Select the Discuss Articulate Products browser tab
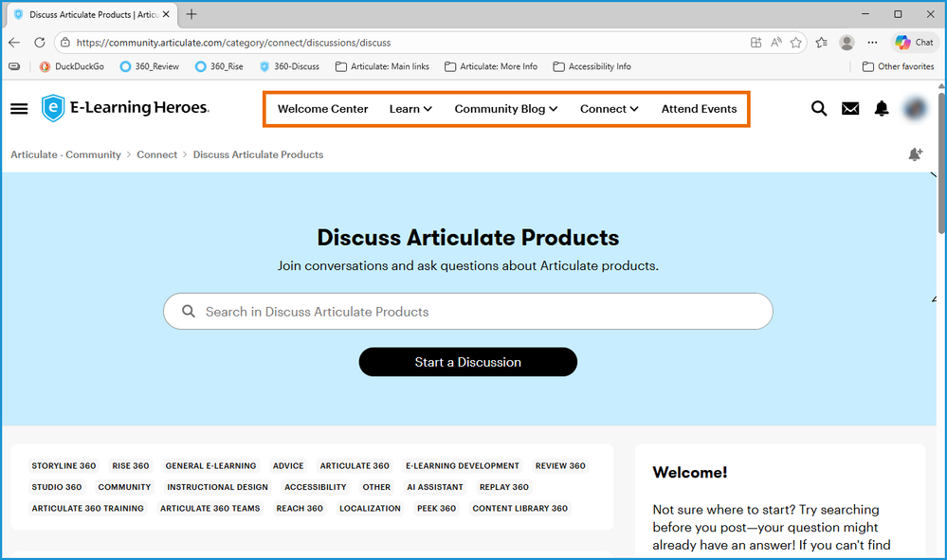Viewport: 947px width, 560px height. click(x=92, y=14)
